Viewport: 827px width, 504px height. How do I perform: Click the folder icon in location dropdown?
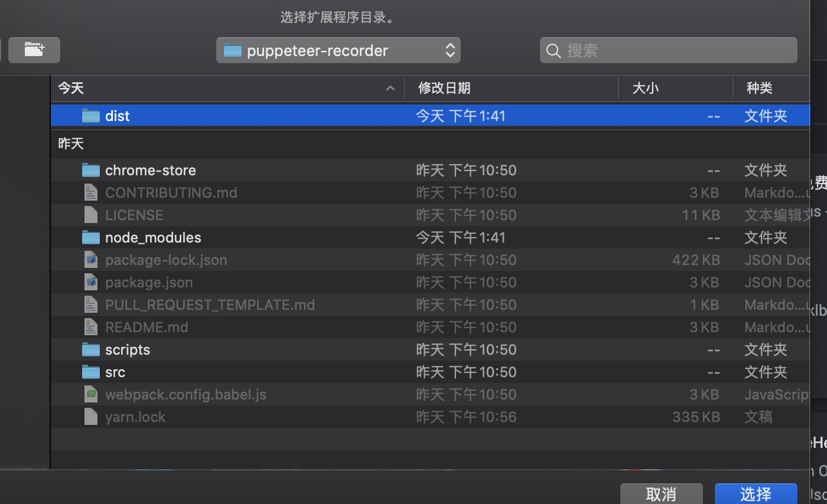(x=233, y=51)
